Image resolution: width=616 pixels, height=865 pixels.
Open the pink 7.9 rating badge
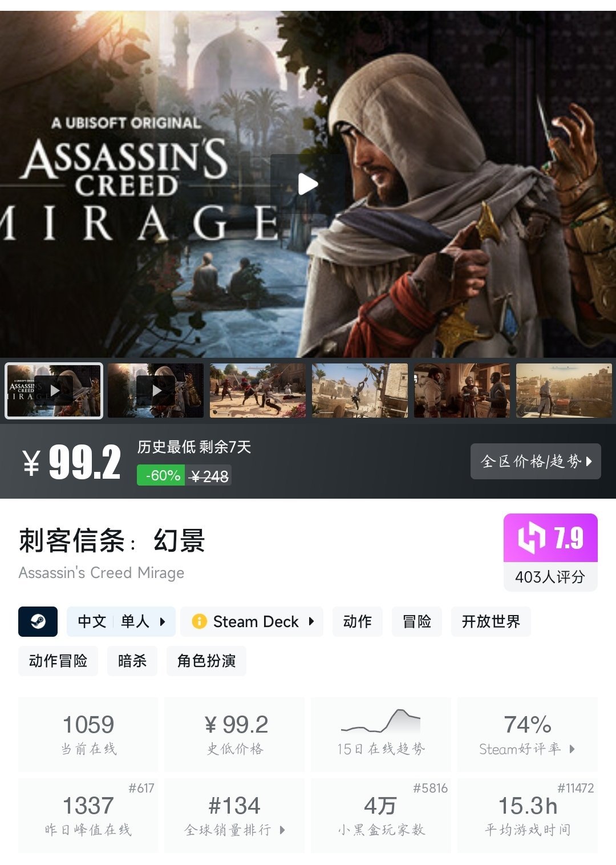[550, 538]
